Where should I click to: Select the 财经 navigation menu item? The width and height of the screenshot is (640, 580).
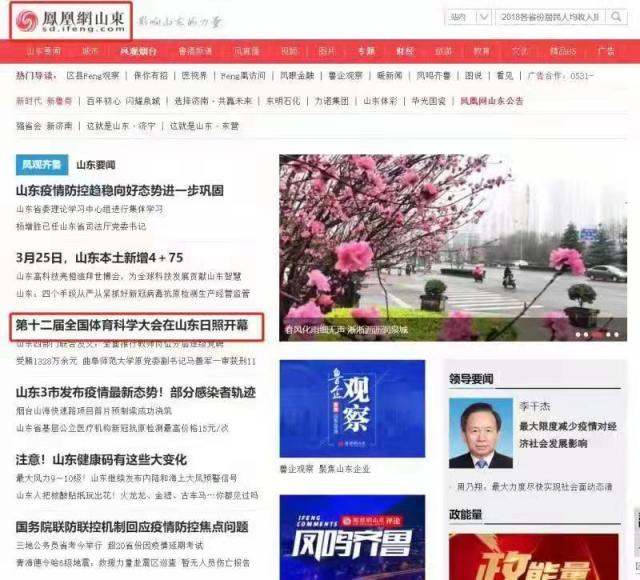click(x=404, y=51)
